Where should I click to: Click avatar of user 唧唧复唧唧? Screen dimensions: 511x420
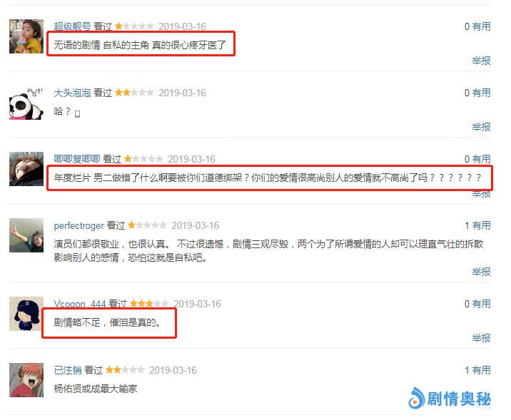click(x=26, y=169)
